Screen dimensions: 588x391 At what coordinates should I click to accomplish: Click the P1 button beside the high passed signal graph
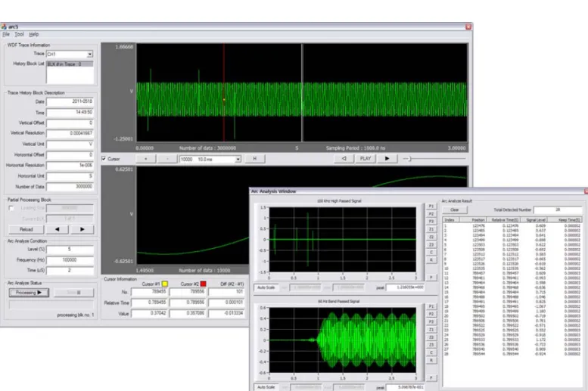coord(431,206)
